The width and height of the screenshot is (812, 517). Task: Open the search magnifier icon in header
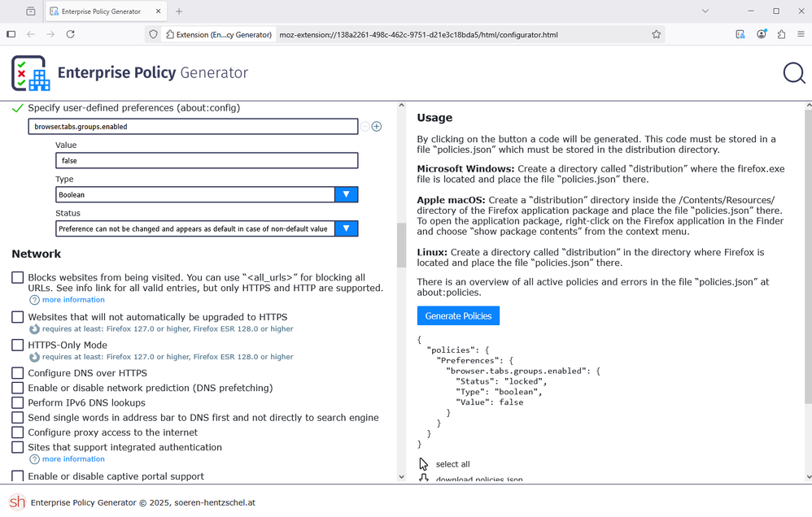[x=794, y=73]
